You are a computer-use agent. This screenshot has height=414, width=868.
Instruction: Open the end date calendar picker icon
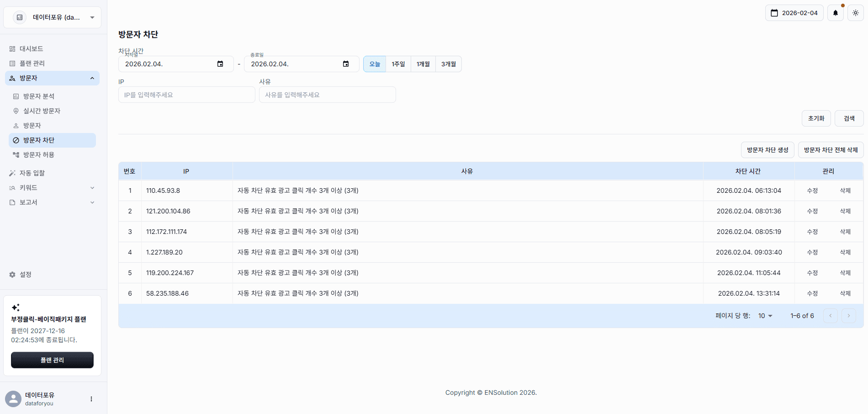tap(346, 64)
